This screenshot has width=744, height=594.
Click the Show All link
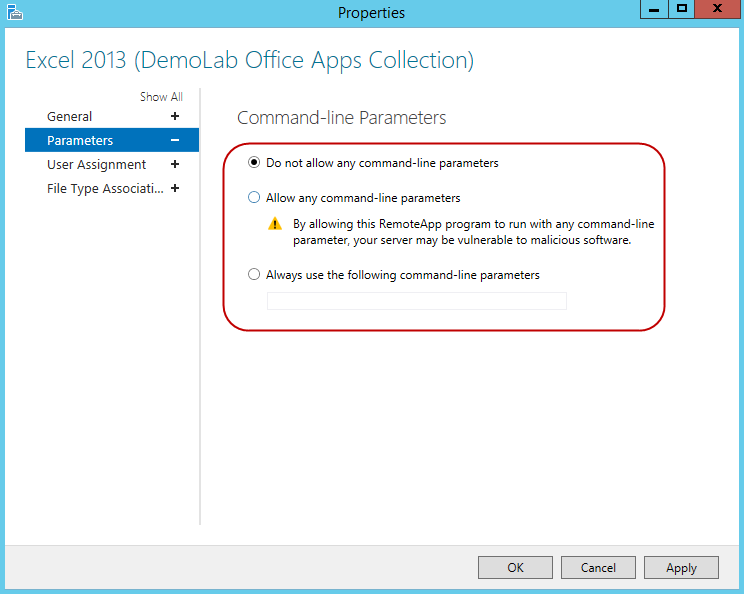[161, 97]
